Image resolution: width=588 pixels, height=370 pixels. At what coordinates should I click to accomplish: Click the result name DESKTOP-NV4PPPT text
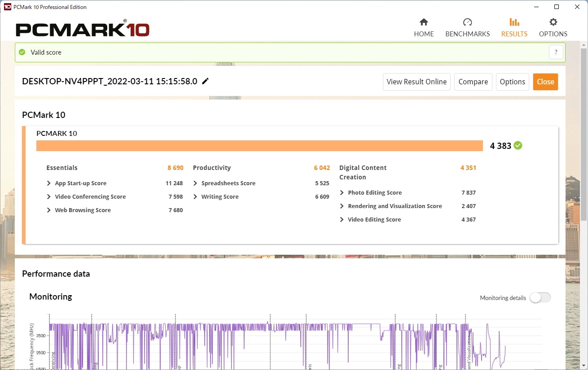pyautogui.click(x=110, y=82)
